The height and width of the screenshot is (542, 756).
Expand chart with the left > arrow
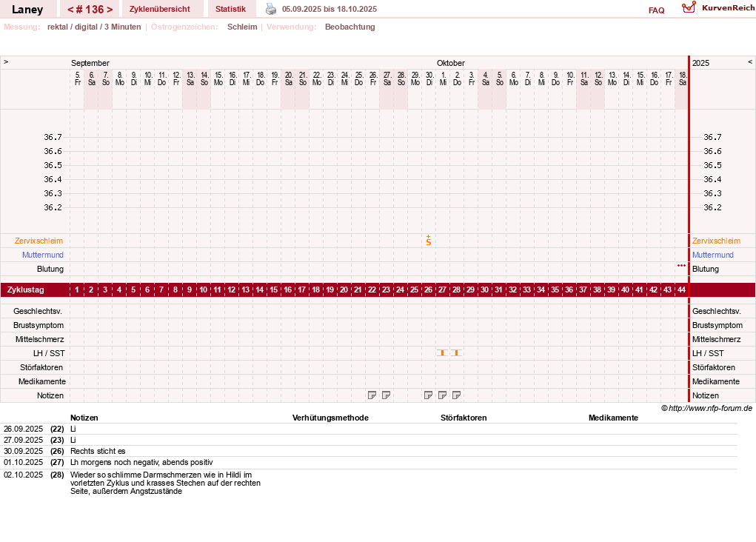(6, 61)
